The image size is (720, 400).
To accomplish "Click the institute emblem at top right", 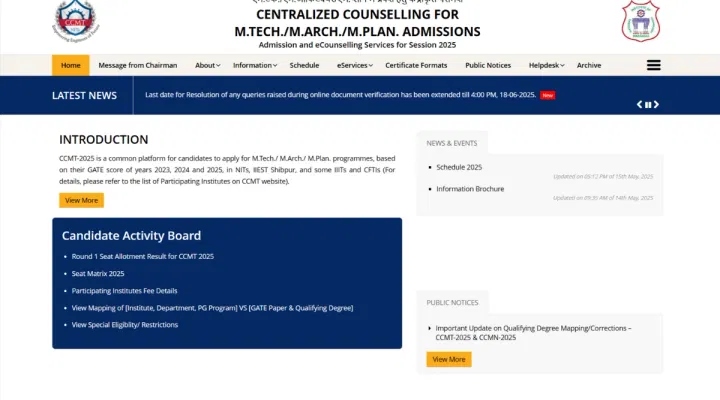I will [641, 20].
